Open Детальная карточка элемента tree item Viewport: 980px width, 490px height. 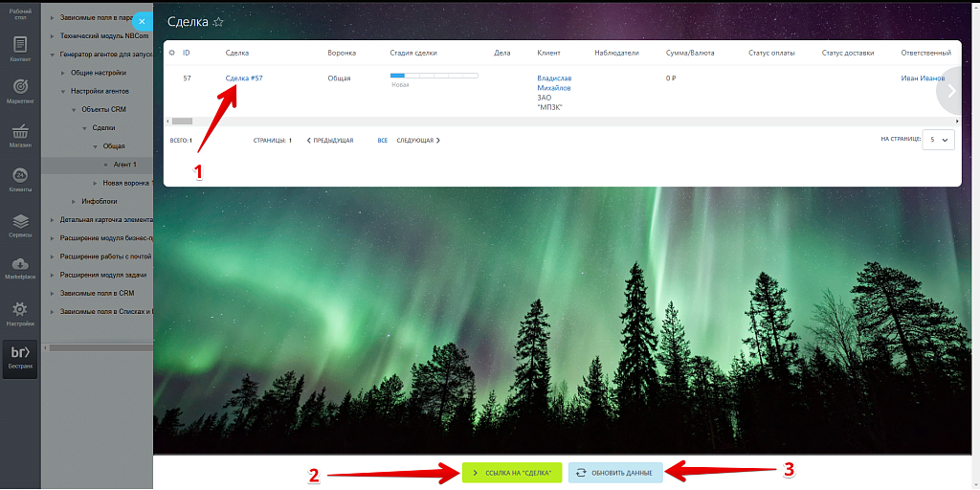pyautogui.click(x=106, y=220)
